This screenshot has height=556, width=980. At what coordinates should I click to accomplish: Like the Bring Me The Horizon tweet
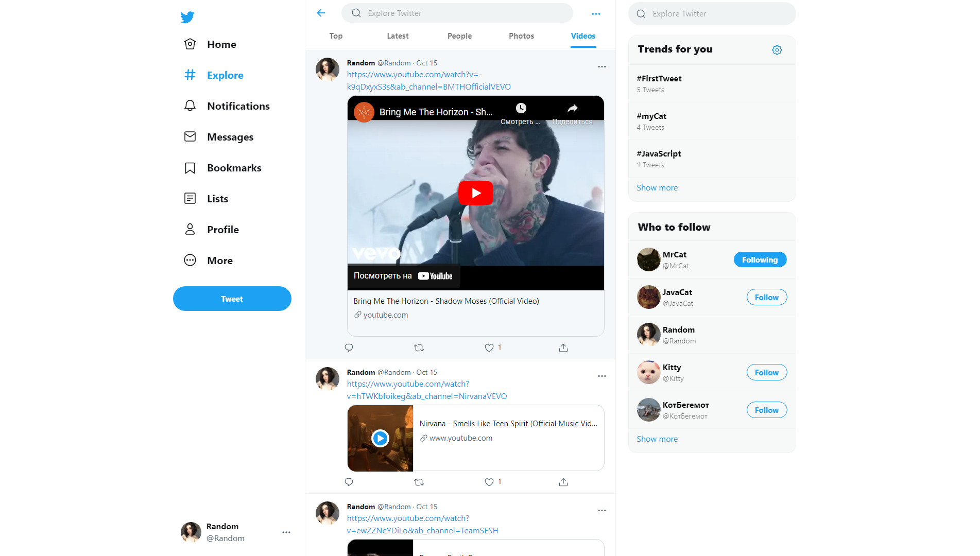(x=489, y=347)
